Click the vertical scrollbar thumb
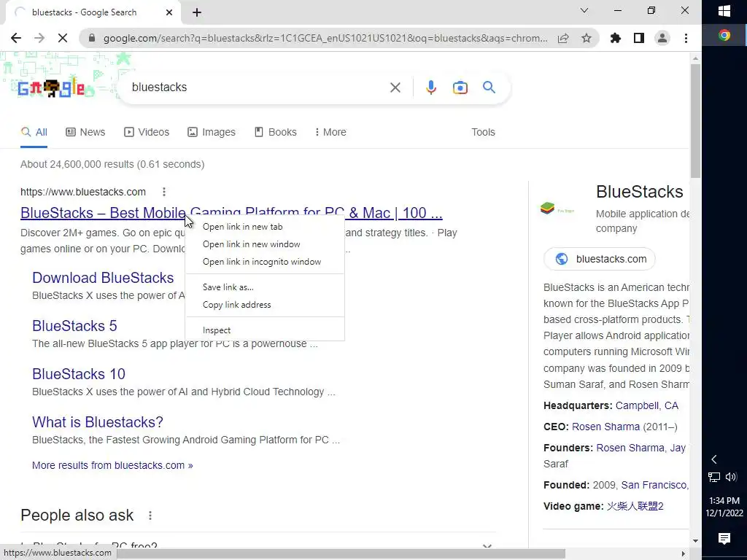The height and width of the screenshot is (560, 747). 695,121
